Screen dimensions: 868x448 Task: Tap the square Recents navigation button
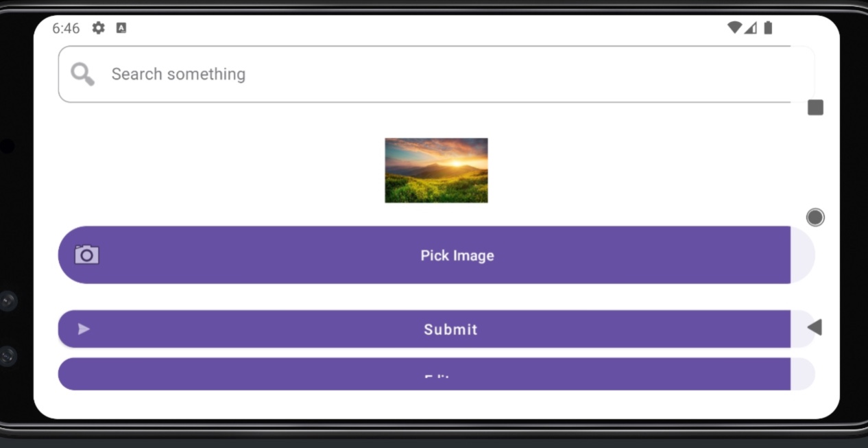815,108
